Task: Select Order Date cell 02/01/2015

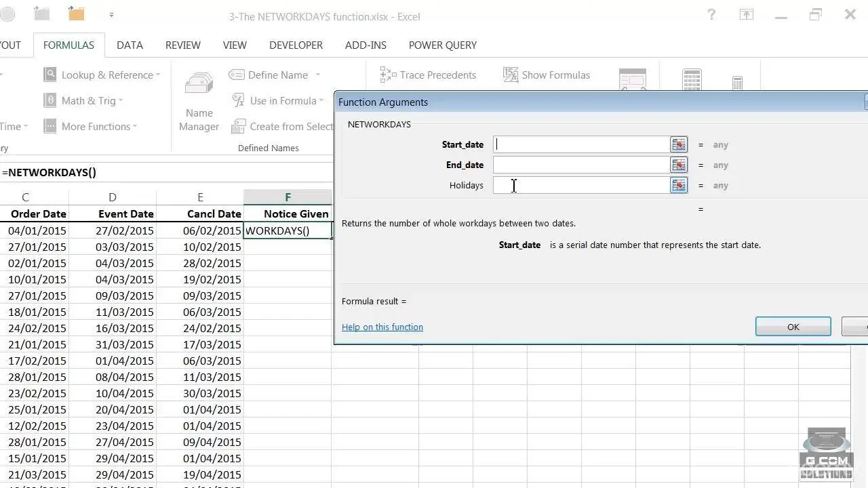Action: (34, 263)
